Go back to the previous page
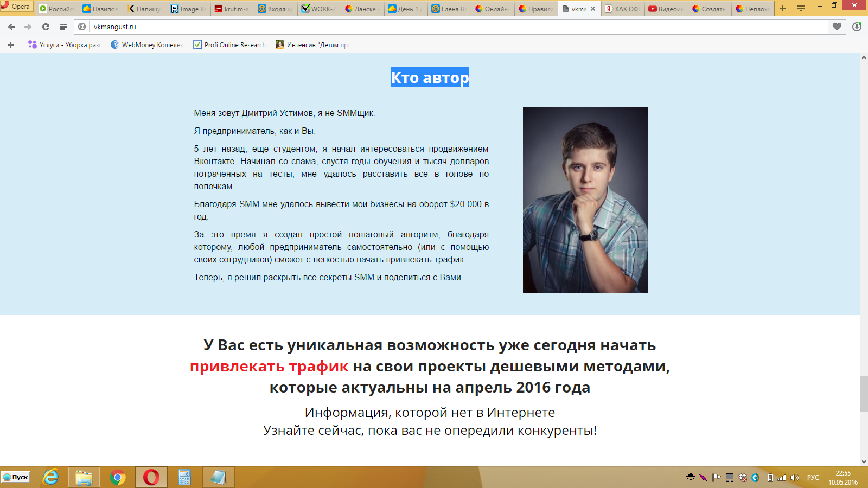Image resolution: width=868 pixels, height=488 pixels. point(11,27)
